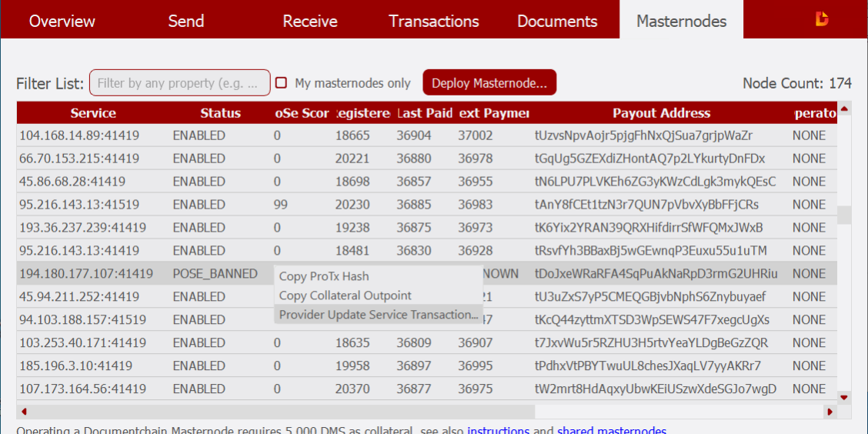Screen dimensions: 868x434
Task: Open the Transactions tab
Action: pyautogui.click(x=433, y=21)
